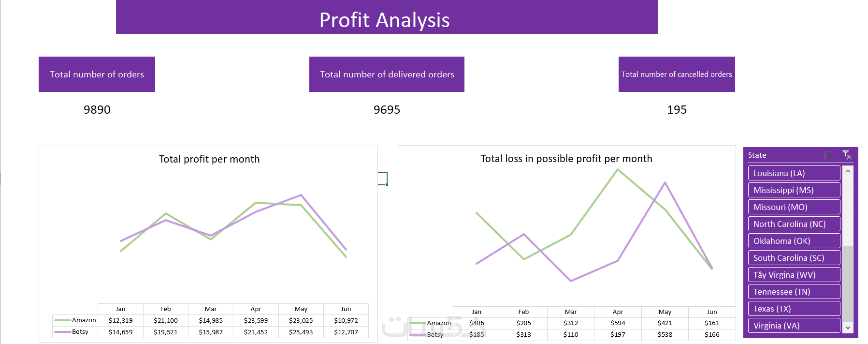
Task: Choose Virginia (VA) in slicer
Action: pyautogui.click(x=794, y=326)
